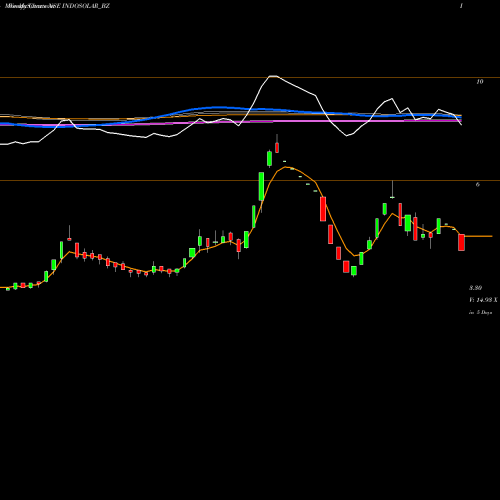Viewport: 500px width, 500px height.
Task: Click the INDOSOLAR_BZ chart title text
Action: tap(86, 6)
